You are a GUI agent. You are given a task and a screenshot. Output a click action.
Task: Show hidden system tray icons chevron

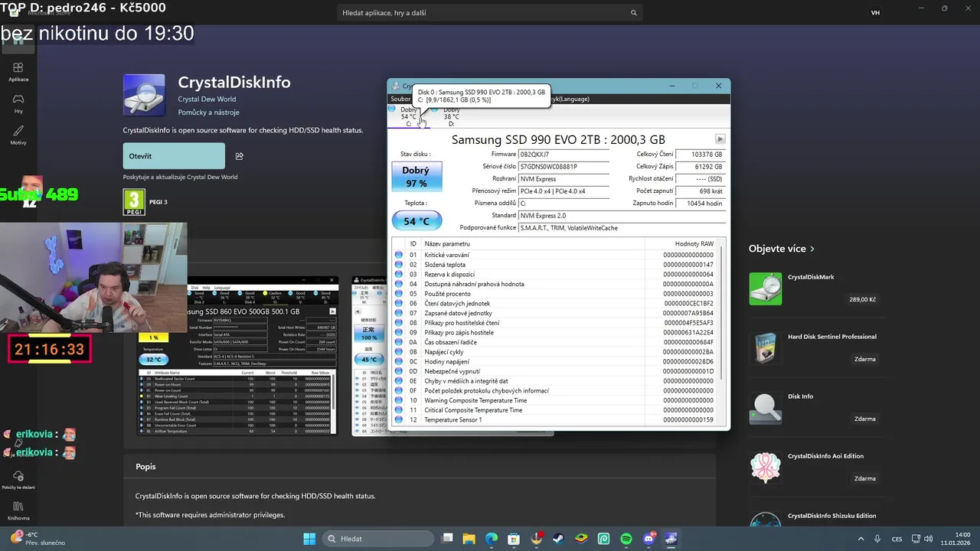click(x=861, y=539)
